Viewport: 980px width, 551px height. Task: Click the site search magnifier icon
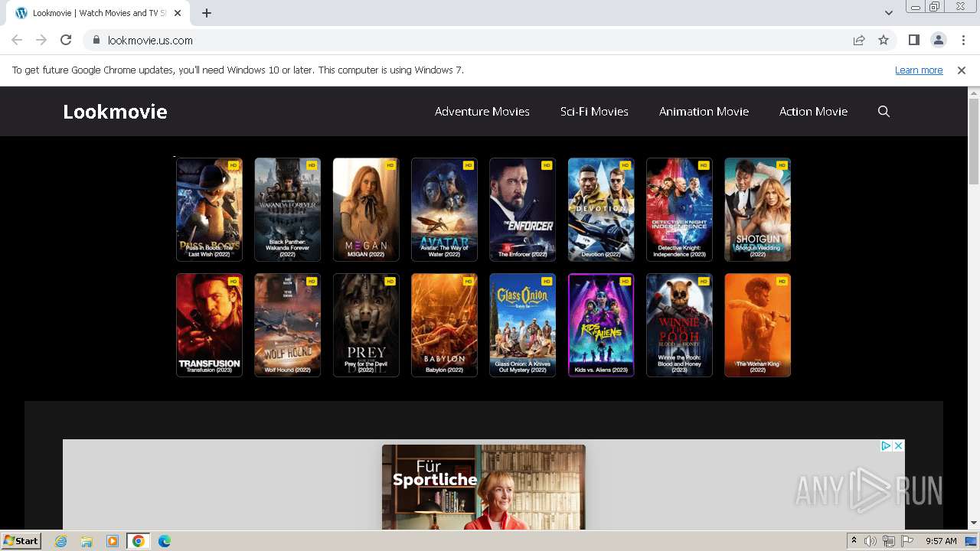884,112
